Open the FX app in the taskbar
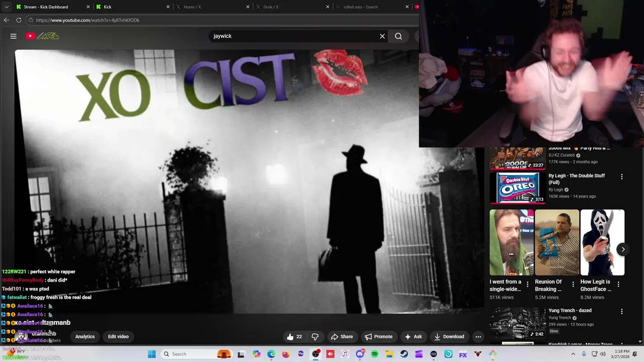The image size is (644, 362). tap(463, 354)
